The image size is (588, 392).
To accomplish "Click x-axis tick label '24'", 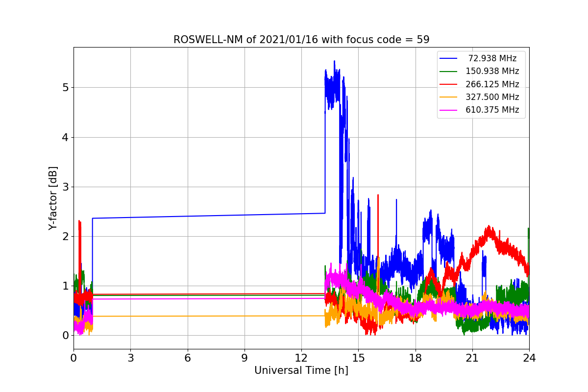I will click(x=529, y=358).
